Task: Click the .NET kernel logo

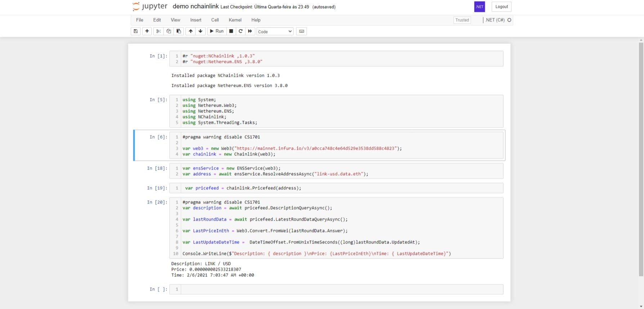Action: coord(479,7)
